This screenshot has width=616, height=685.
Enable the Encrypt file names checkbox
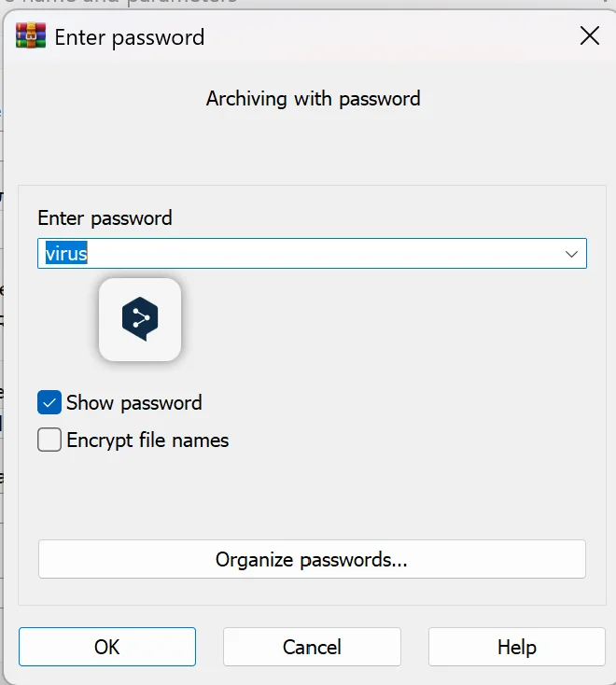[49, 440]
